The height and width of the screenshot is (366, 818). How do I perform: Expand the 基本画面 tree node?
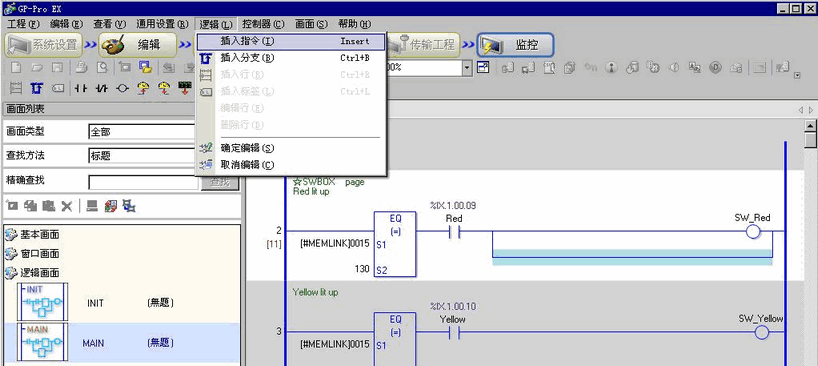[x=31, y=235]
